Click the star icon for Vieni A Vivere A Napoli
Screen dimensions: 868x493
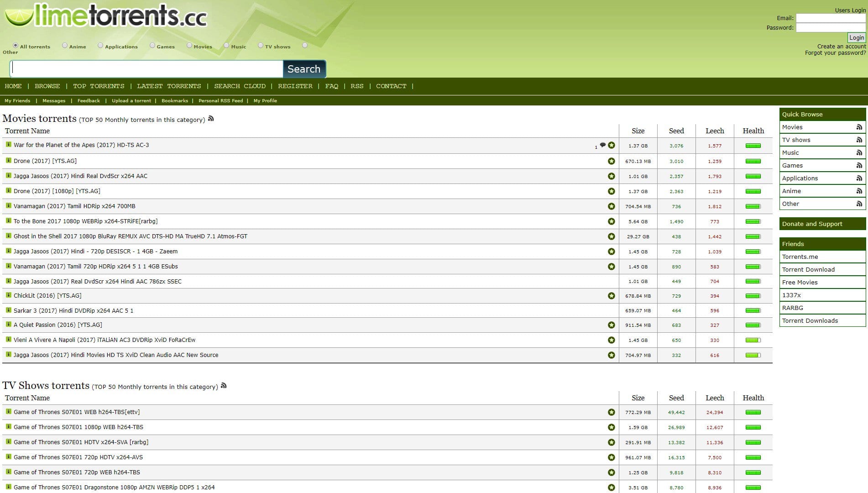(612, 340)
